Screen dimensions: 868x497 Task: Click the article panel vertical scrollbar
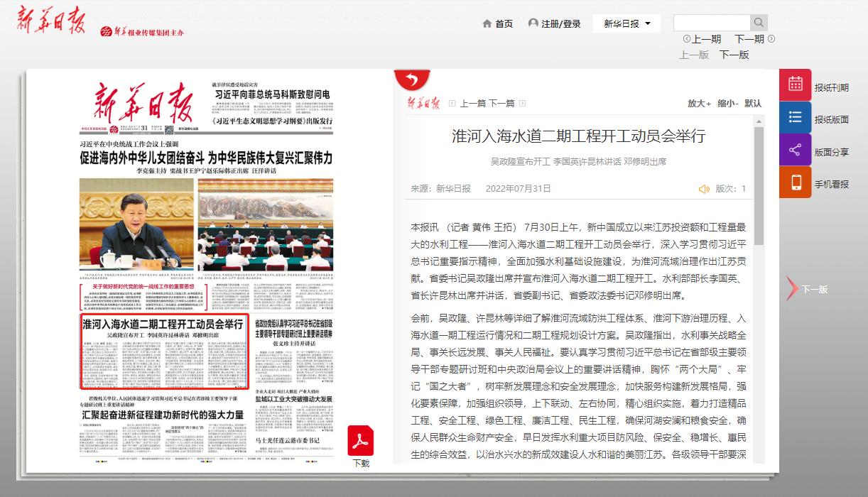click(759, 185)
